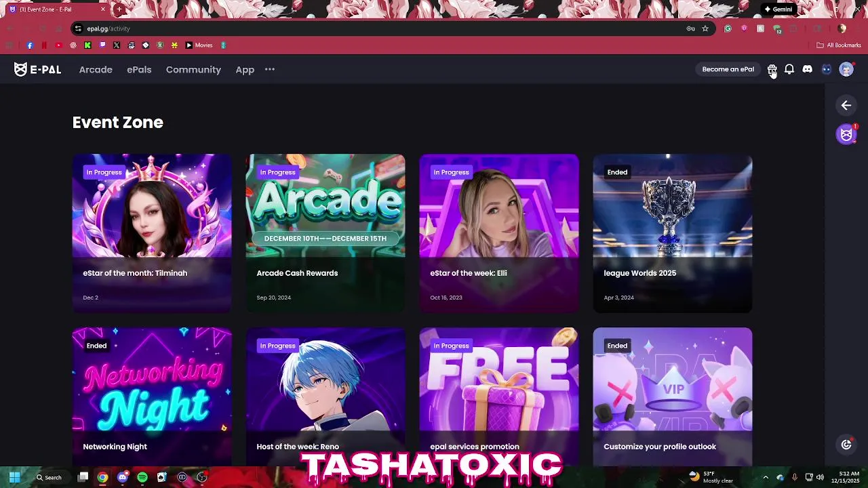The height and width of the screenshot is (488, 868).
Task: Open the Arcade Cash Rewards event card
Action: pyautogui.click(x=325, y=233)
